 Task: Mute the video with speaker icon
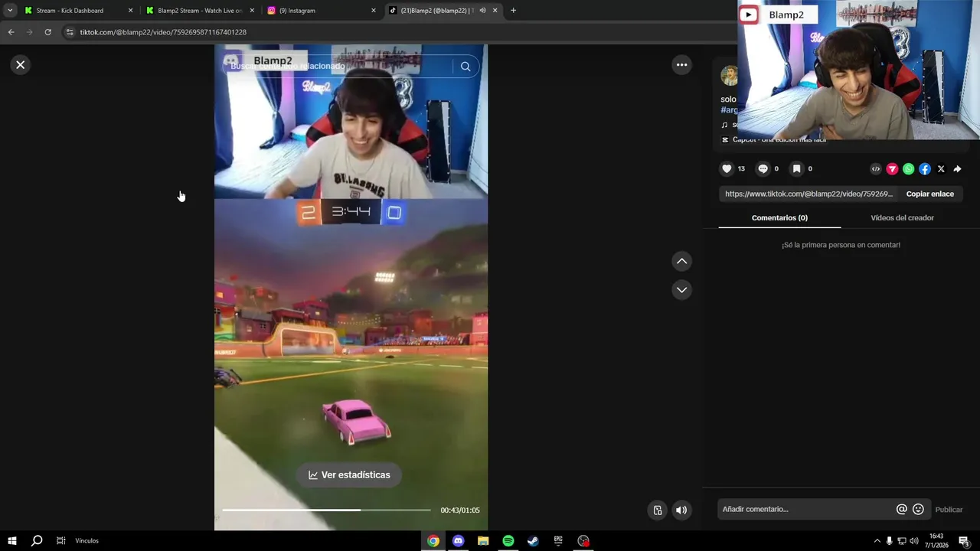coord(681,510)
